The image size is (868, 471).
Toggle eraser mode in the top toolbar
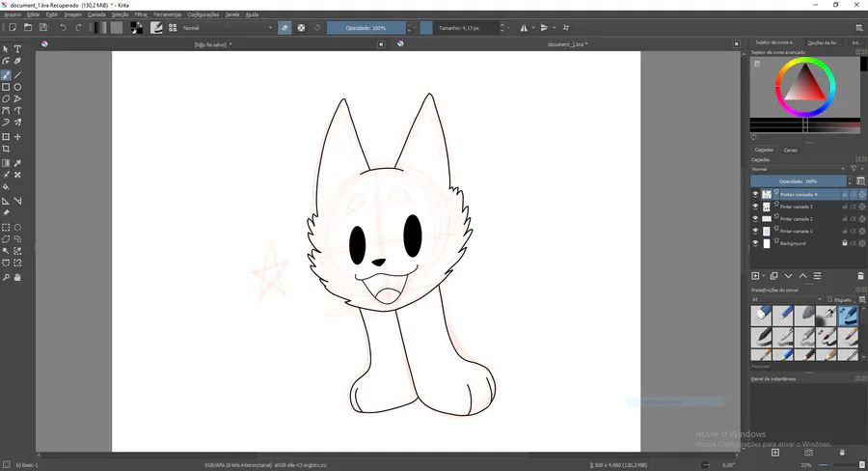[285, 28]
